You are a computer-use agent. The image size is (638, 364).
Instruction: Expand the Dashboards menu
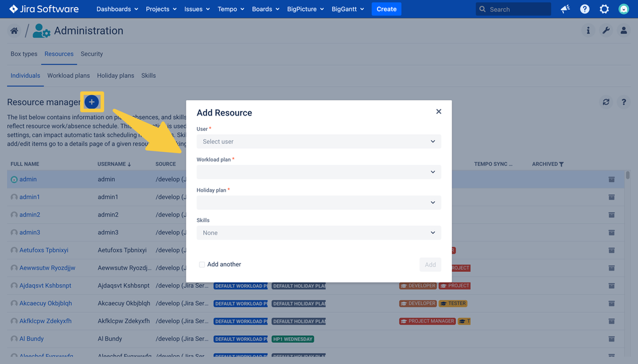(117, 9)
